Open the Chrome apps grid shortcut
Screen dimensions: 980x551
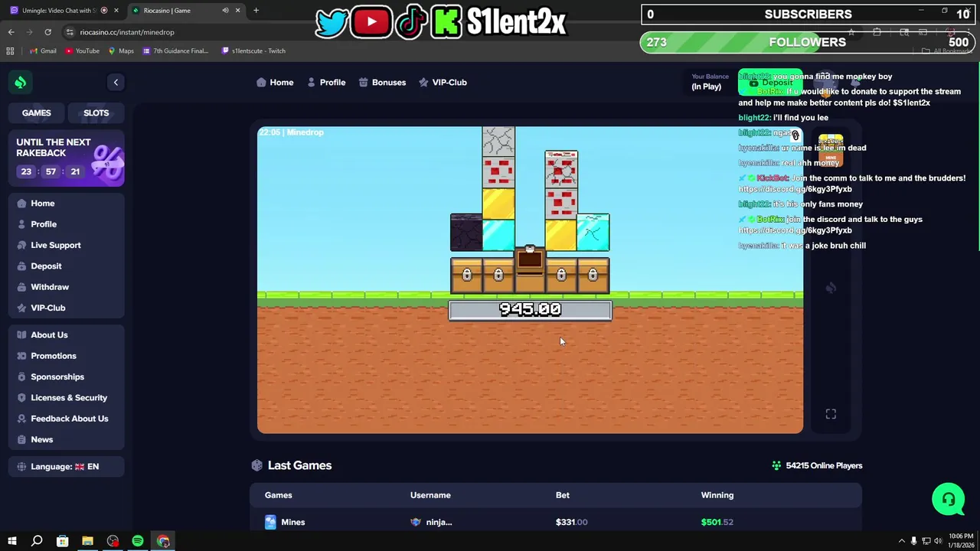coord(10,51)
